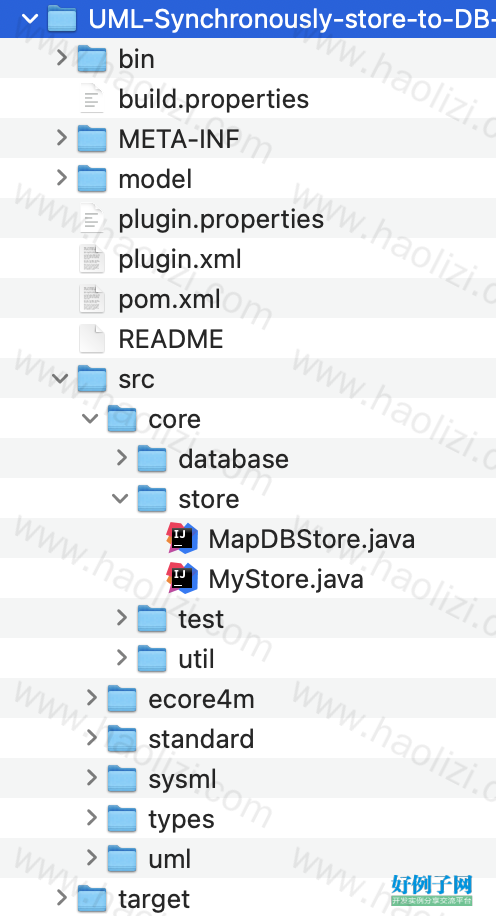Screen dimensions: 496x916
Task: Expand the util folder chevron
Action: click(x=122, y=658)
